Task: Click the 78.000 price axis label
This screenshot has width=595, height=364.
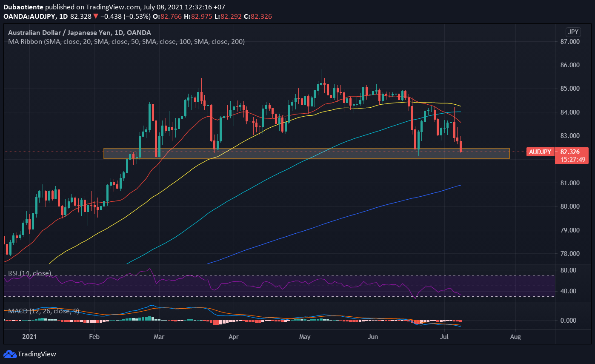Action: pos(569,254)
